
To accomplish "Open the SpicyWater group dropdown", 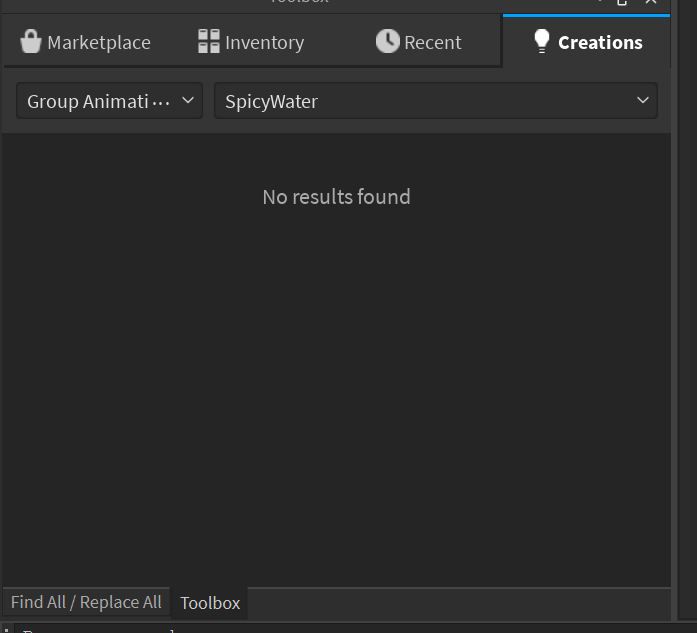I will pyautogui.click(x=436, y=101).
